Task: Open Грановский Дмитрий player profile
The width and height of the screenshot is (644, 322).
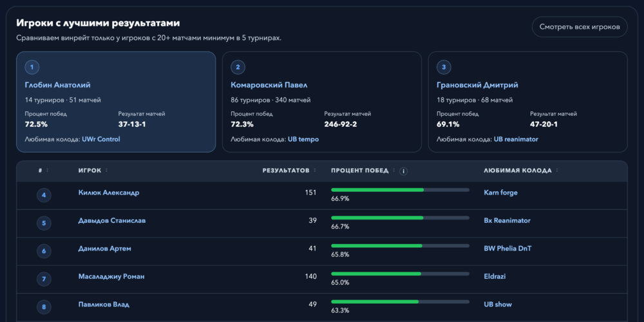Action: (477, 85)
